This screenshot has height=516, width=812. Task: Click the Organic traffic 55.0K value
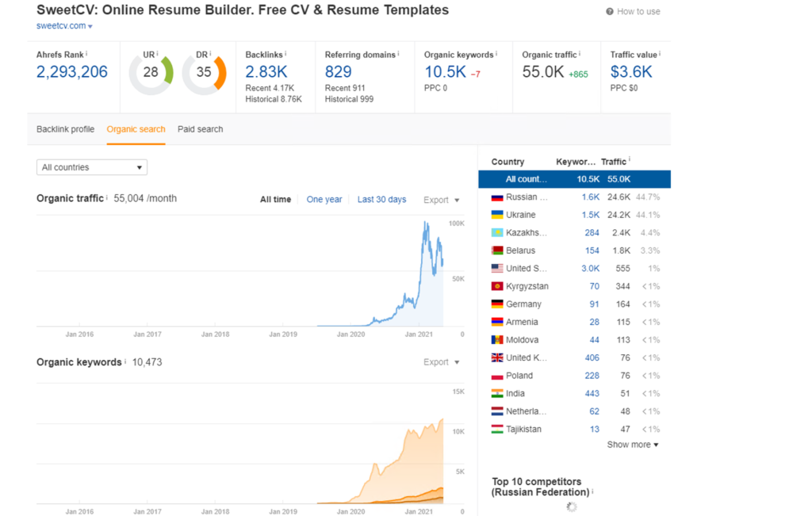click(x=542, y=72)
